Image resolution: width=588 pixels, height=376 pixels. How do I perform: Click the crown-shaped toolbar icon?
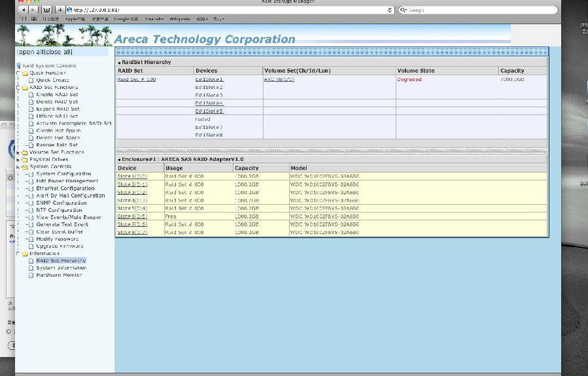coord(46,10)
